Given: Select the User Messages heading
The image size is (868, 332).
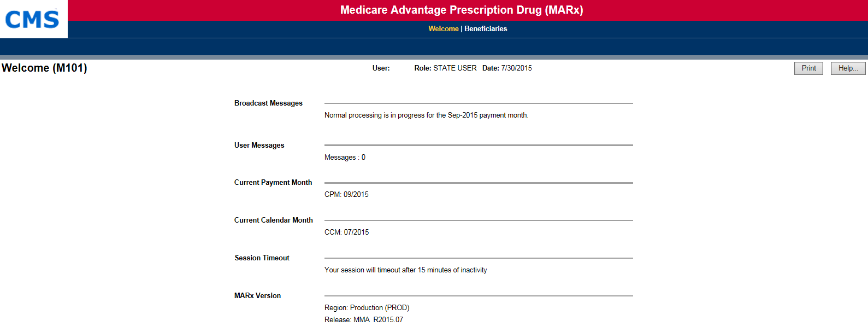Looking at the screenshot, I should point(259,145).
